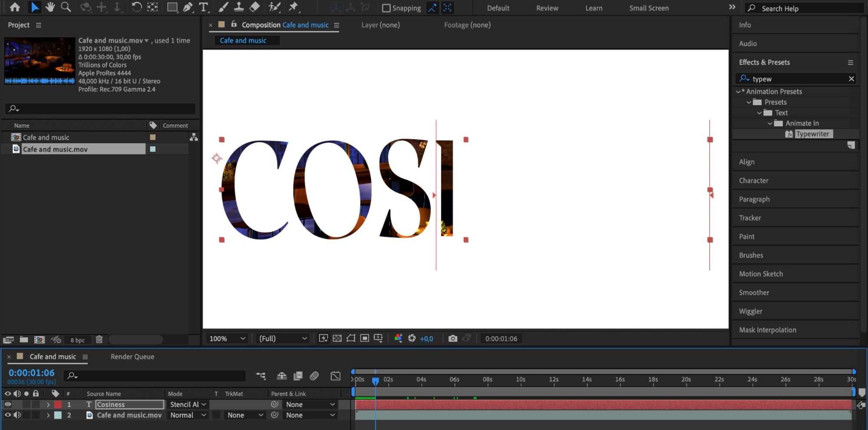Click the red label color of Cosiness layer
868x430 pixels.
click(58, 404)
